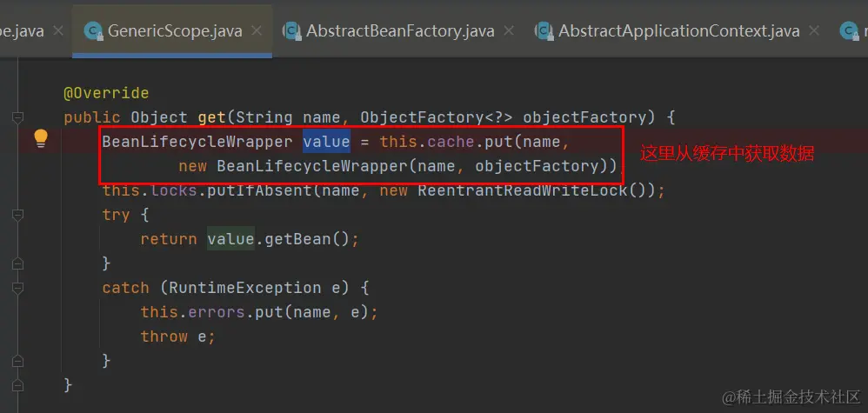Click fold end marker at catch block end

pos(17,361)
